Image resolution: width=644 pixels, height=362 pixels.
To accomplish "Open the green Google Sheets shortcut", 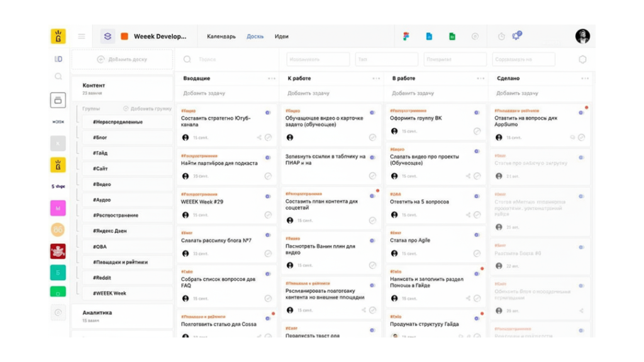I will (x=452, y=36).
